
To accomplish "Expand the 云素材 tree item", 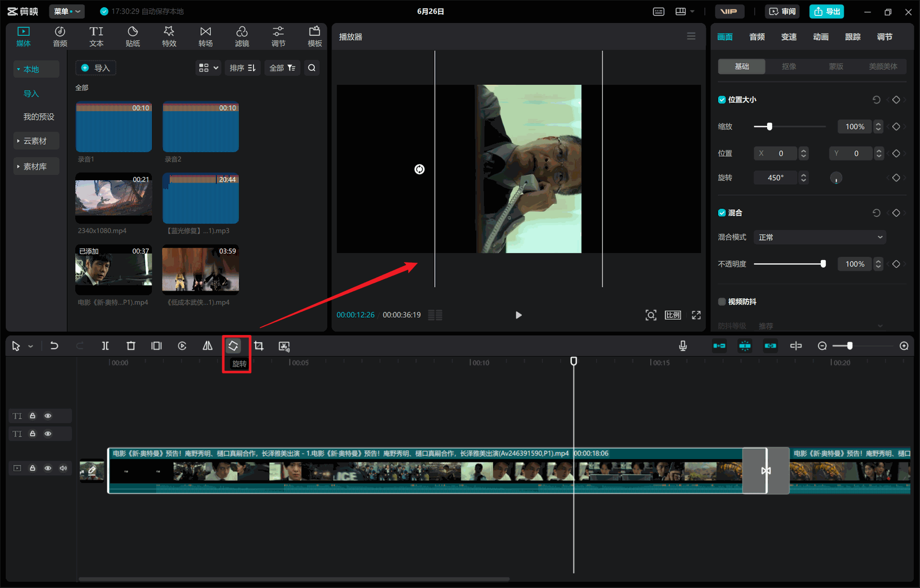I will (x=36, y=141).
